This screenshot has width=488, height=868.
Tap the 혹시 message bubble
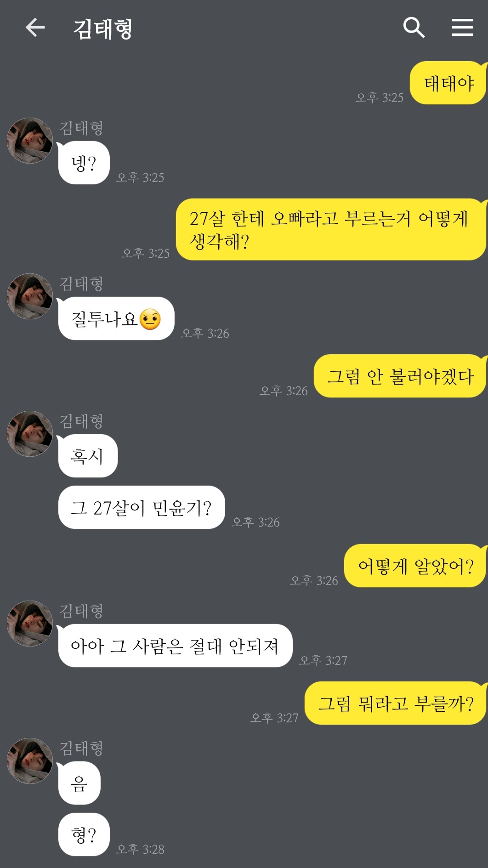88,456
